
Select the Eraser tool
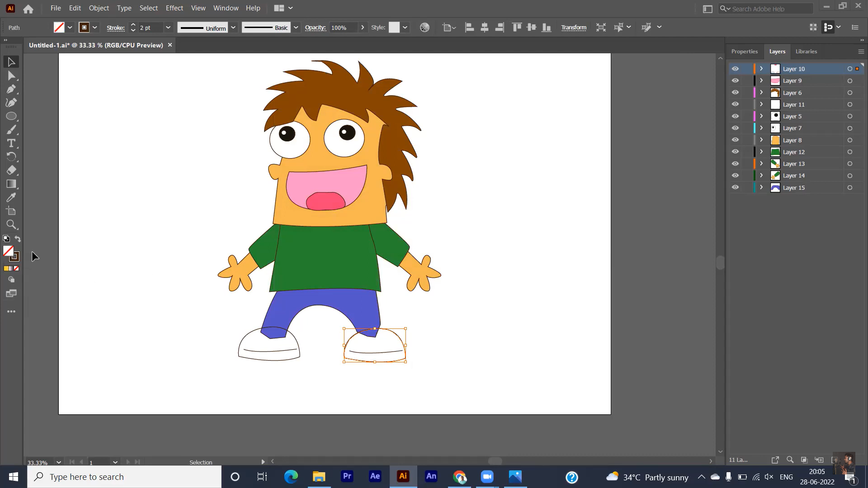tap(11, 170)
